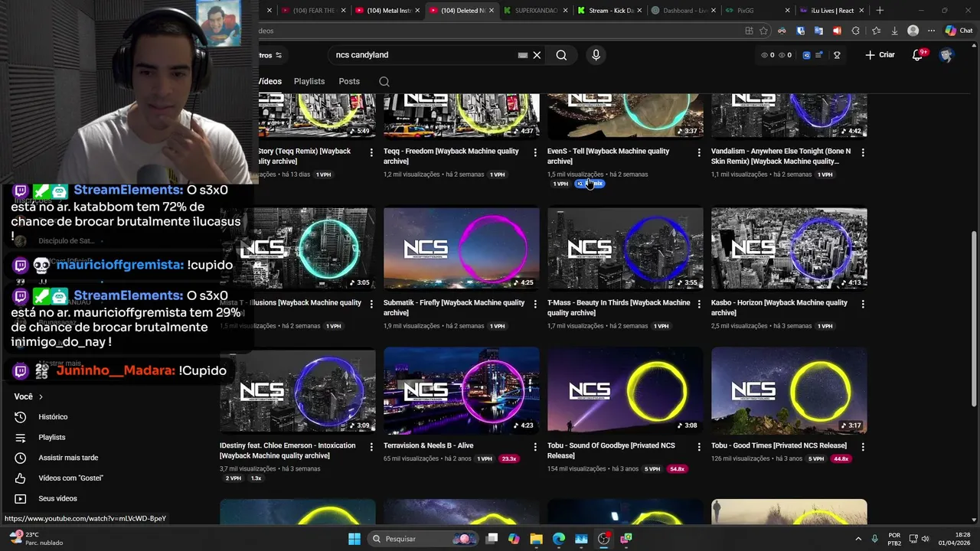Play the T-Mass - Beauty In Thirds thumbnail
The width and height of the screenshot is (980, 551).
626,249
